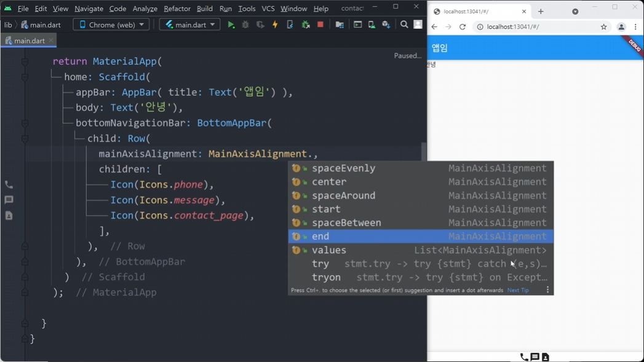Open Chrome three-dot menu
The image size is (644, 362).
(x=635, y=26)
